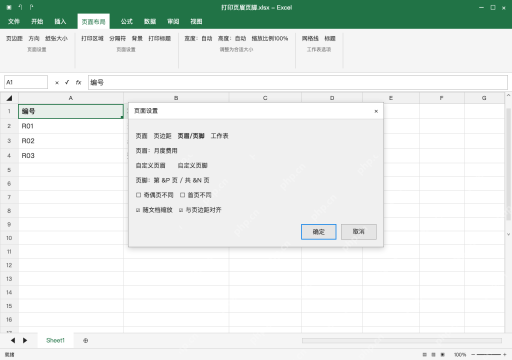Screen dimensions: 512x360
Task: Open the 页脚 footer dropdown in dialog
Action: tap(172, 180)
